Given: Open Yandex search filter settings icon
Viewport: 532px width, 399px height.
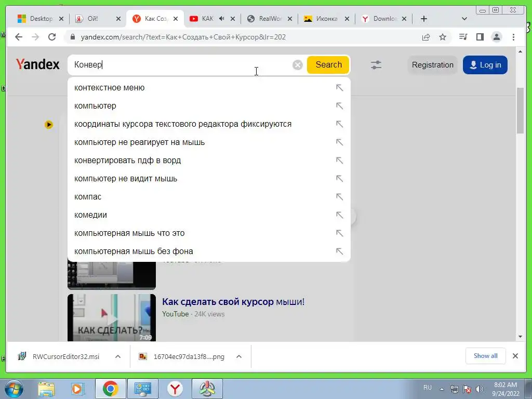Looking at the screenshot, I should coord(376,65).
